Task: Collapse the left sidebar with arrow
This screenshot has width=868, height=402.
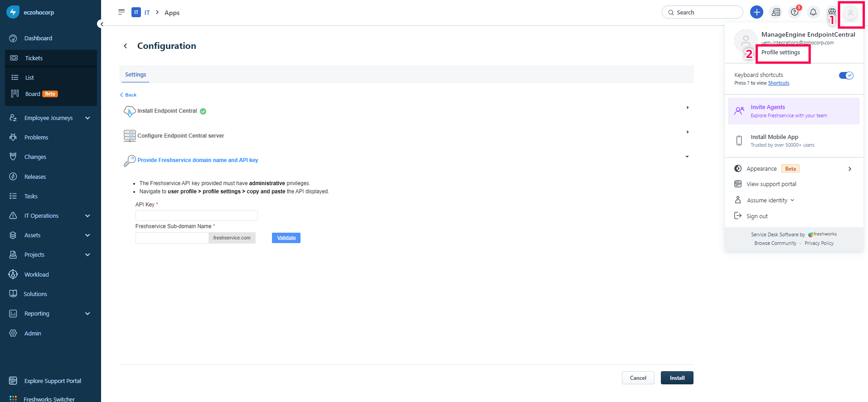Action: coord(102,24)
